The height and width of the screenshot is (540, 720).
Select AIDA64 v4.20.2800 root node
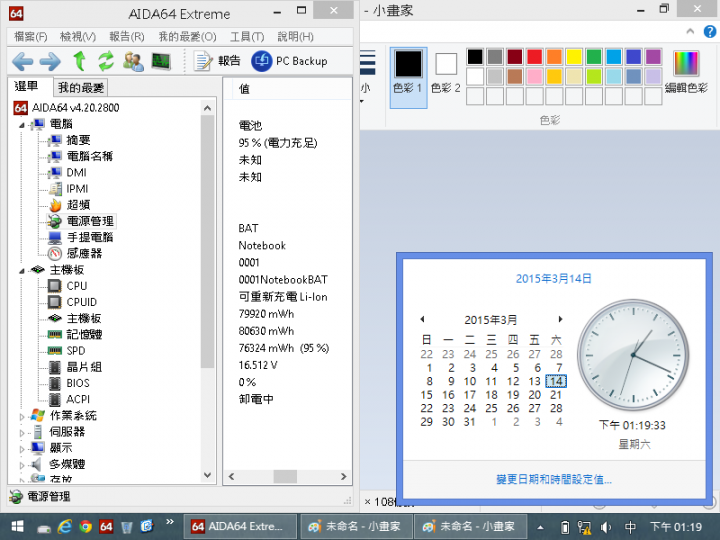(x=75, y=107)
